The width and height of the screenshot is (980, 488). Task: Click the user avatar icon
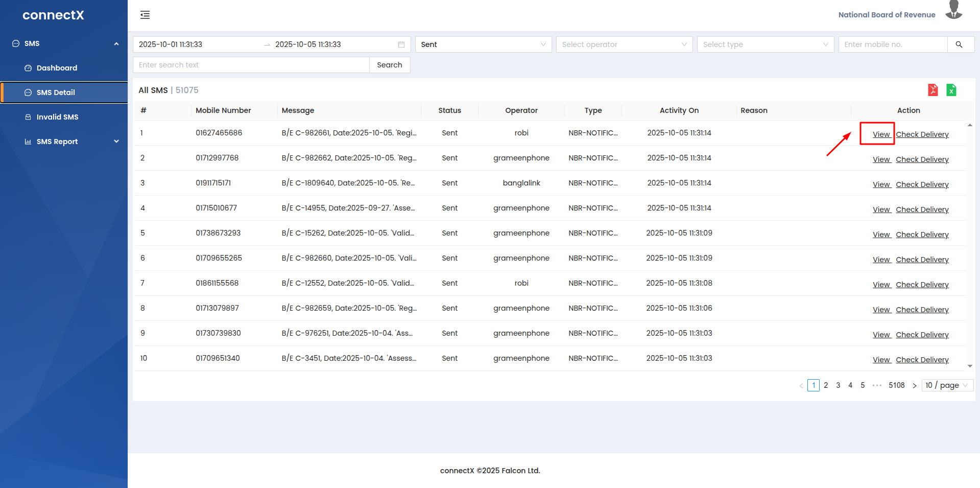[953, 11]
